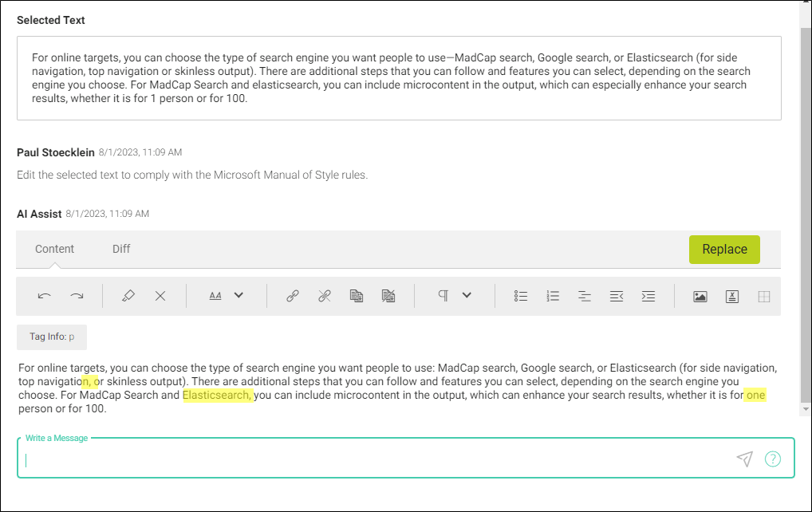Switch to the Diff tab
This screenshot has width=812, height=512.
121,249
